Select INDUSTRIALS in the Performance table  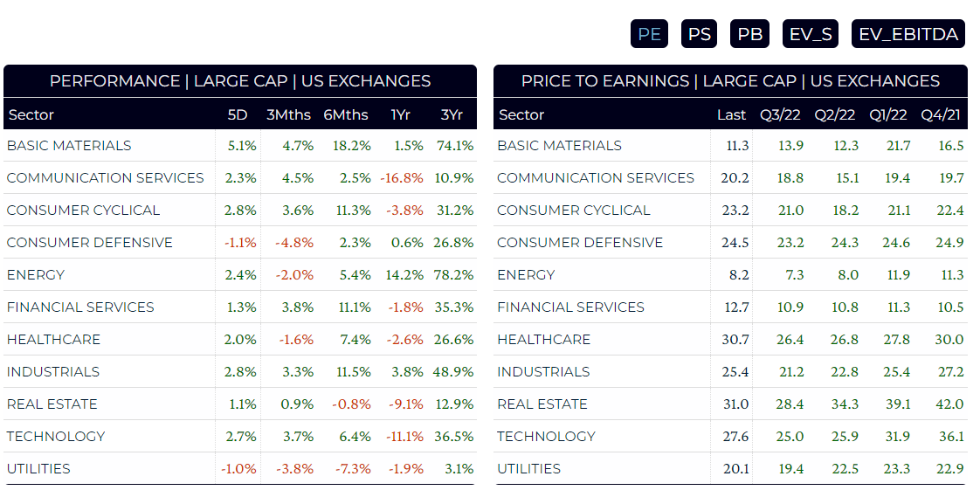tap(53, 372)
